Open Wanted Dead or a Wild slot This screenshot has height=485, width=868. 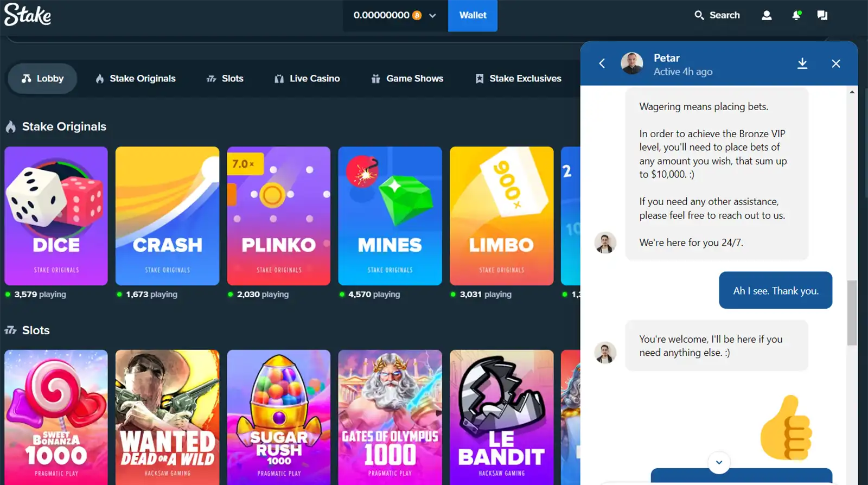coord(168,417)
